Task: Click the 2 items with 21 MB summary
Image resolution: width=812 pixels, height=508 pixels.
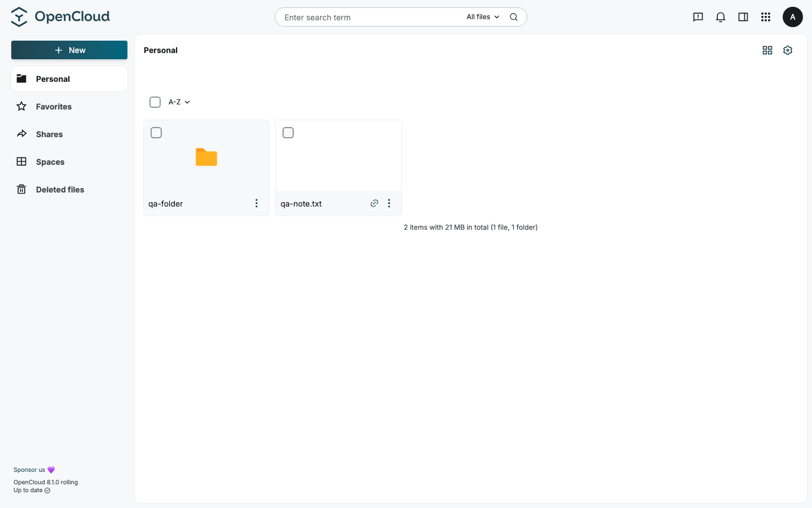Action: click(x=471, y=227)
